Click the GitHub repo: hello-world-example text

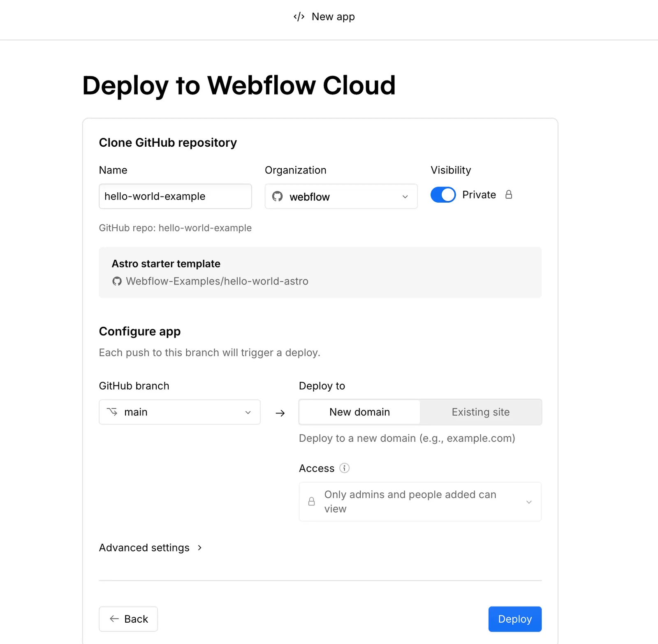click(x=175, y=228)
